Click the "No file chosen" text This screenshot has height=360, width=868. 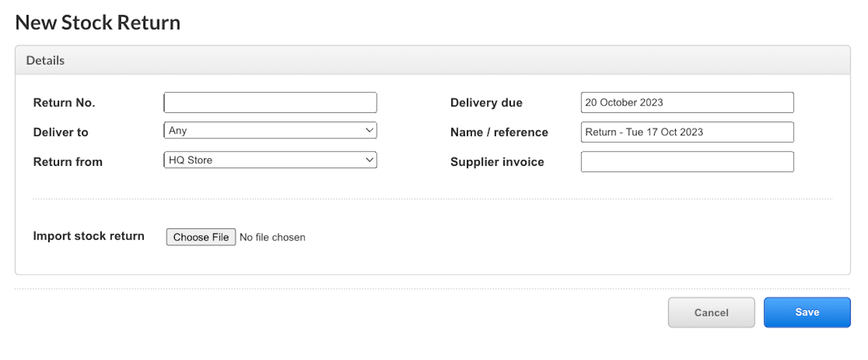[x=272, y=237]
